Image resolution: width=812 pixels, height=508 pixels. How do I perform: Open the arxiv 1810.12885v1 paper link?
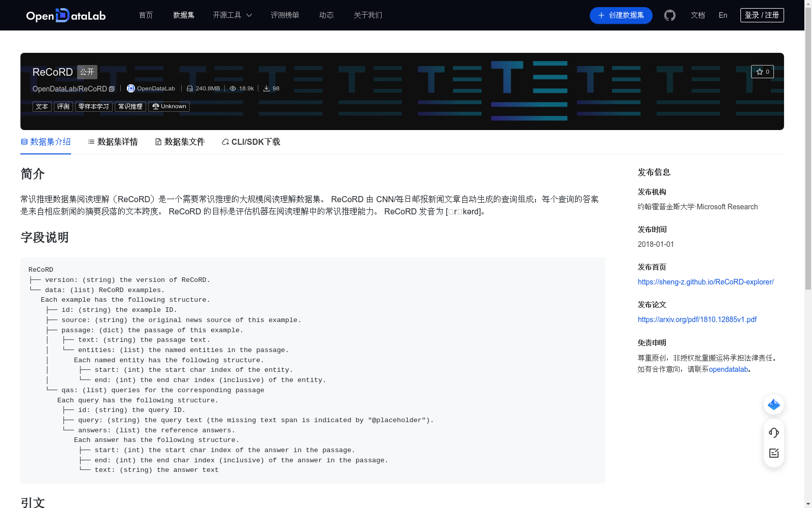pos(697,320)
